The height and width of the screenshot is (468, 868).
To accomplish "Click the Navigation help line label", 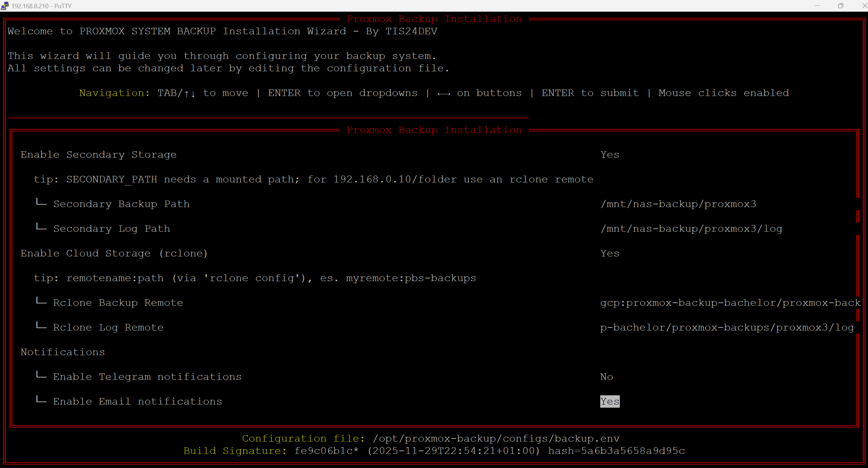I will point(114,93).
